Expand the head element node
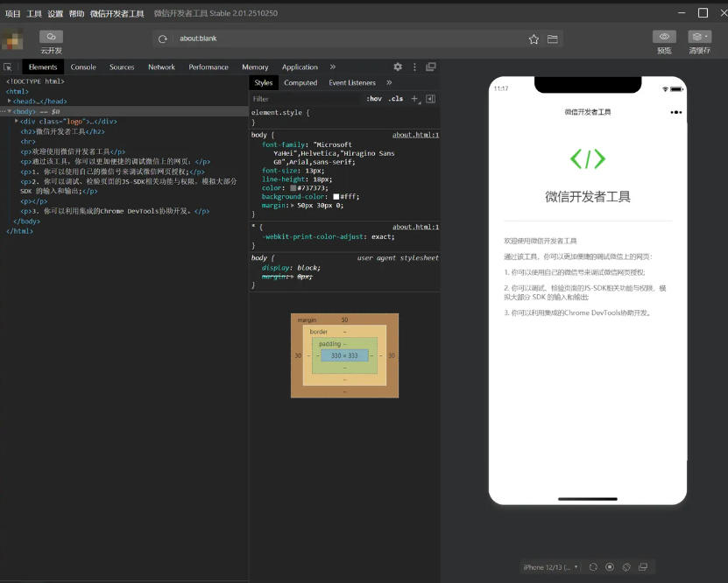 tap(10, 101)
